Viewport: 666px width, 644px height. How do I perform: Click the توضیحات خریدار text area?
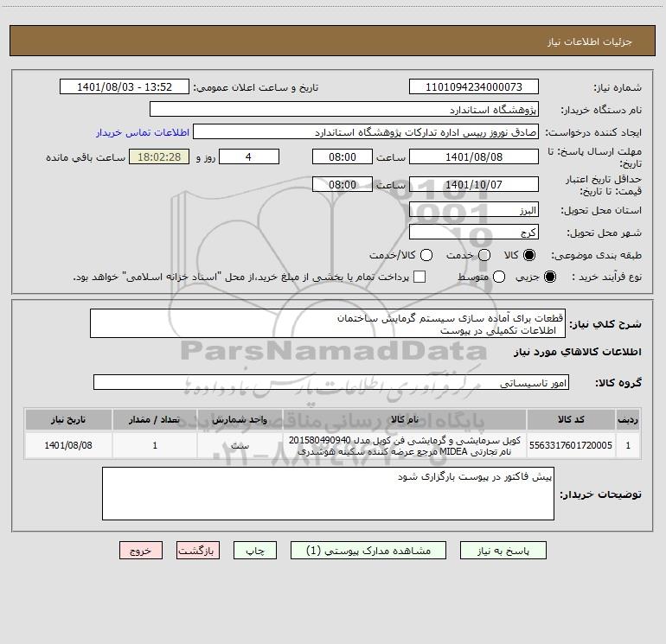click(x=328, y=494)
